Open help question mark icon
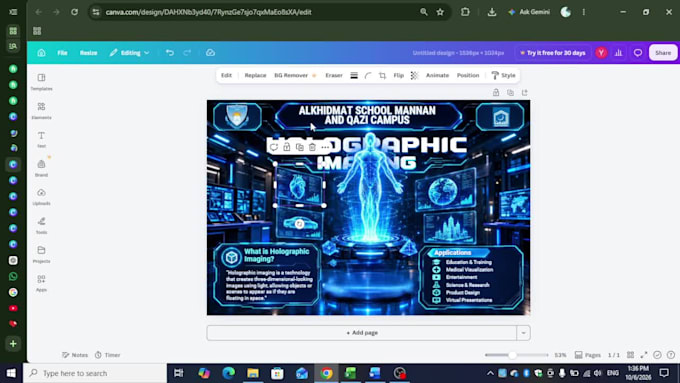This screenshot has height=383, width=680. 671,355
